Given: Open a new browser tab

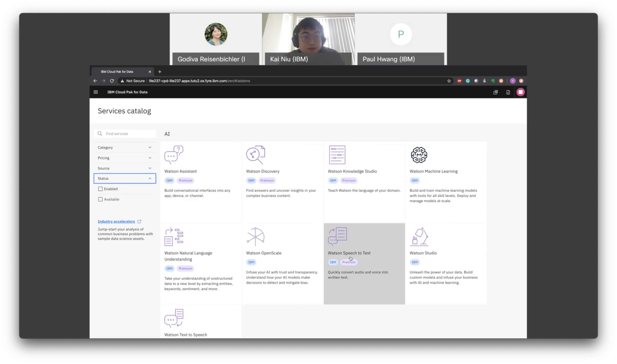Looking at the screenshot, I should [160, 72].
